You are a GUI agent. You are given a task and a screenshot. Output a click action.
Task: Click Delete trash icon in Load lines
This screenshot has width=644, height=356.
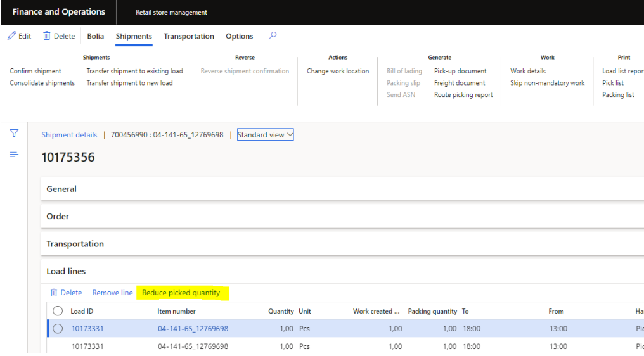[54, 293]
